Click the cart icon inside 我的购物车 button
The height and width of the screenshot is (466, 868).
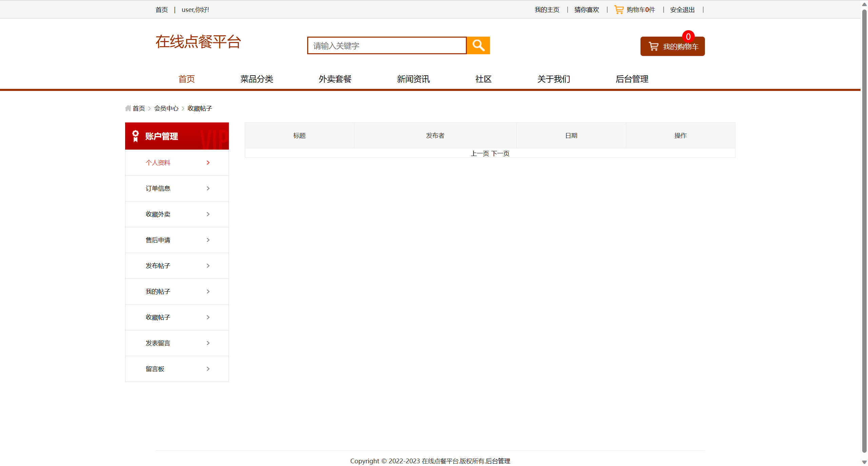(653, 46)
